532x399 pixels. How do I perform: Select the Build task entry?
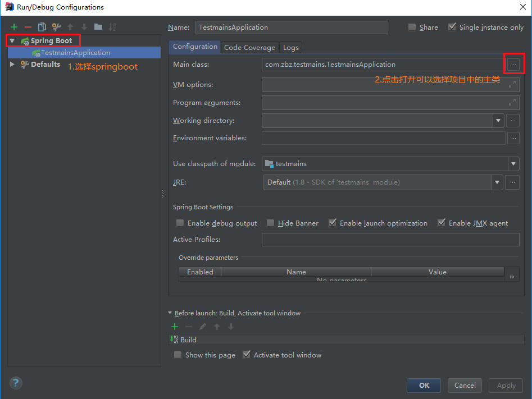[346, 340]
